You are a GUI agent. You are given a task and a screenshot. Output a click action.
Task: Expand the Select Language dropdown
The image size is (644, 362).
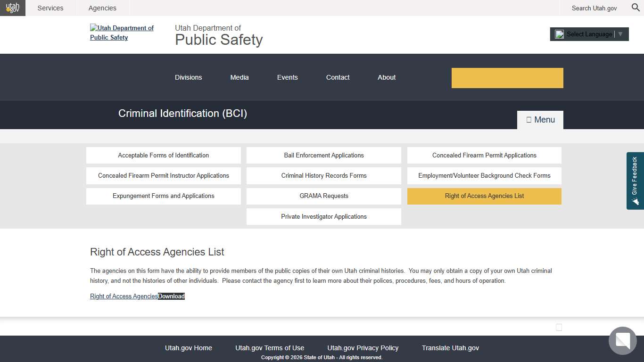pos(589,34)
